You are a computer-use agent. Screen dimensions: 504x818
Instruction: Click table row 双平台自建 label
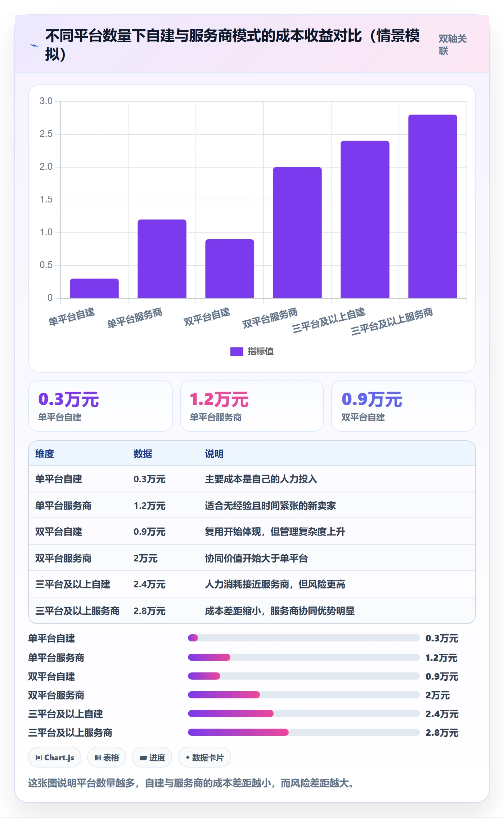(59, 532)
